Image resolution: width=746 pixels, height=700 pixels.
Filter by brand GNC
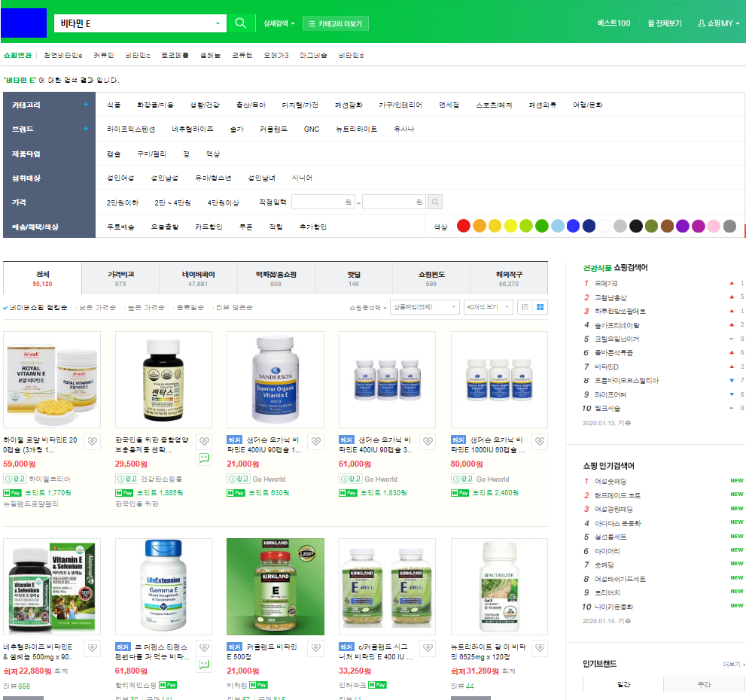pos(312,129)
